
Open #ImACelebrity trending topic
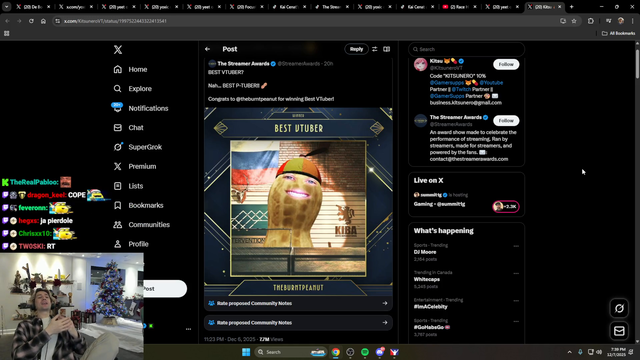[x=431, y=307]
